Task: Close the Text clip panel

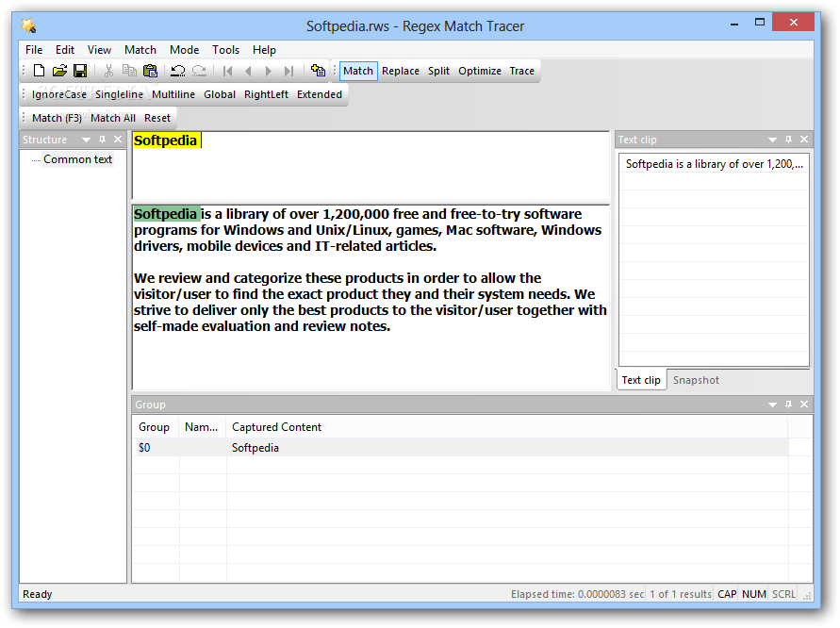Action: tap(804, 140)
